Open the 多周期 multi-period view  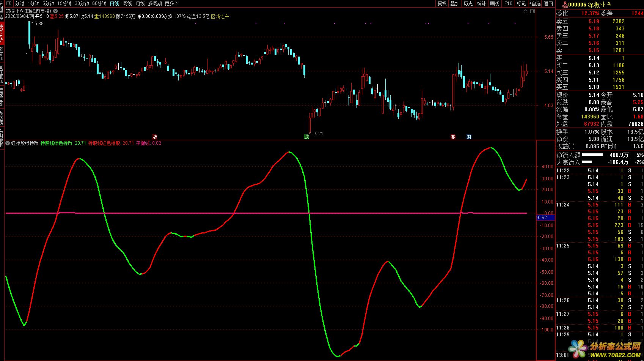pyautogui.click(x=155, y=3)
